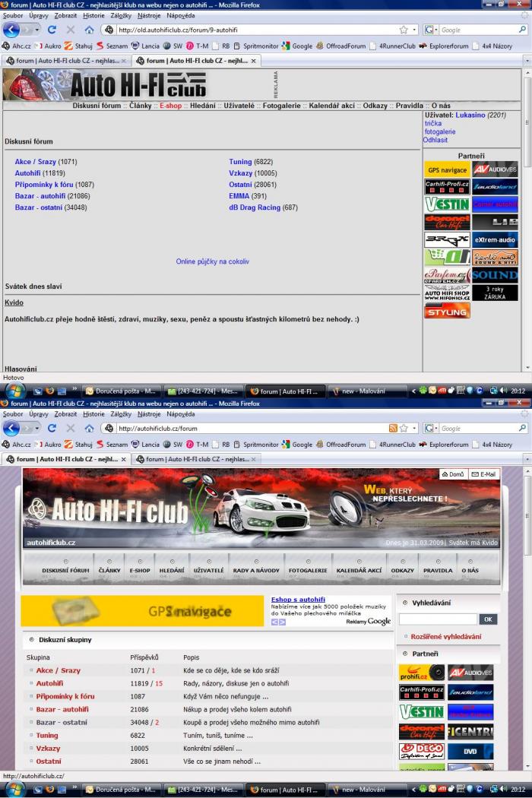Viewport: 532px width, 798px height.
Task: Open Spritmonitor bookmark in old.autohificlub.cz window
Action: point(256,46)
